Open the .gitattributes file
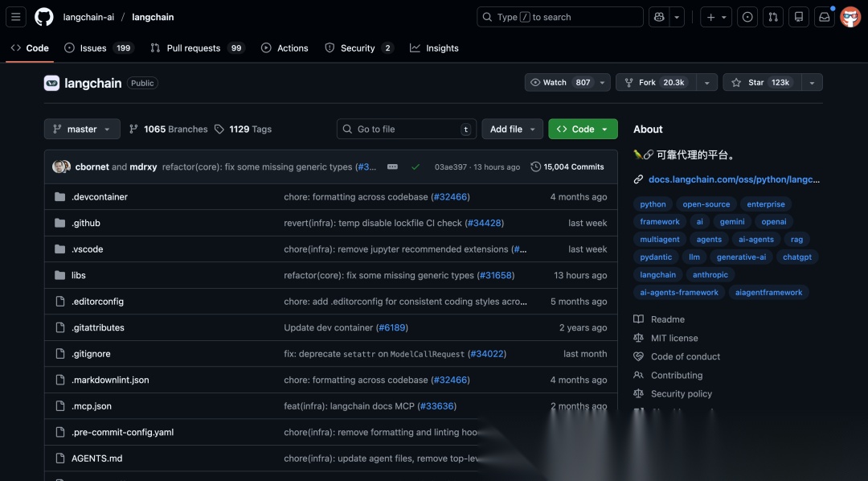This screenshot has width=868, height=481. click(x=98, y=327)
